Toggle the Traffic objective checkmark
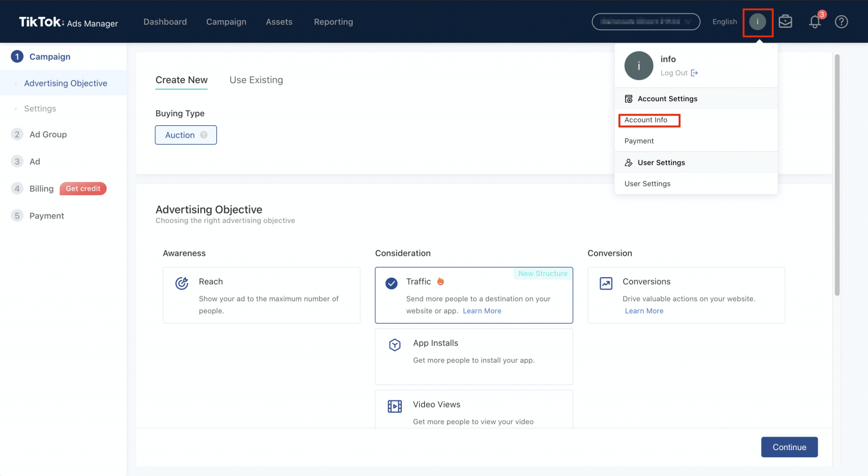868x476 pixels. point(391,283)
